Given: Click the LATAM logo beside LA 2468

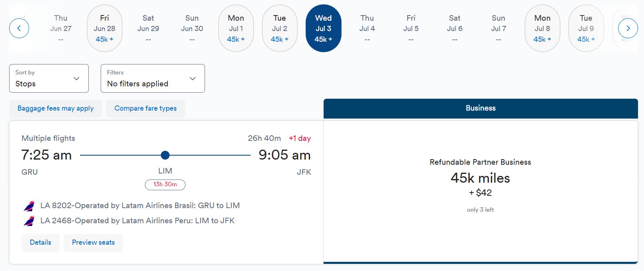Looking at the screenshot, I should (29, 221).
